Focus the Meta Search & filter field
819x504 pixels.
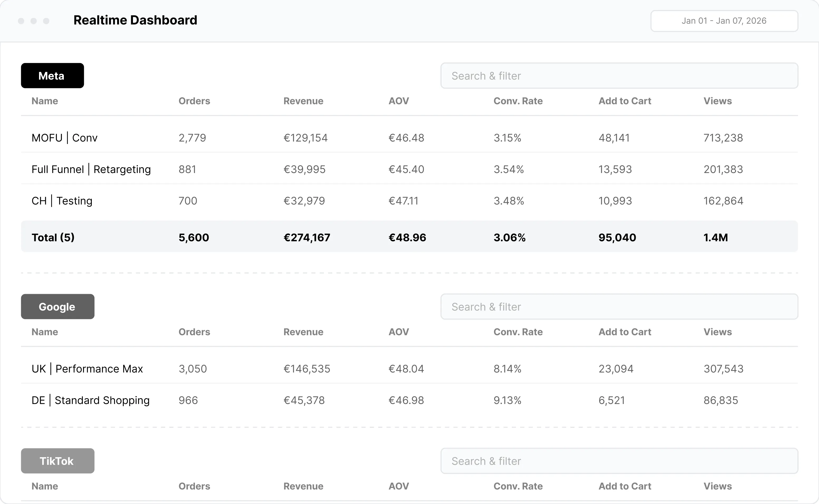pos(619,76)
